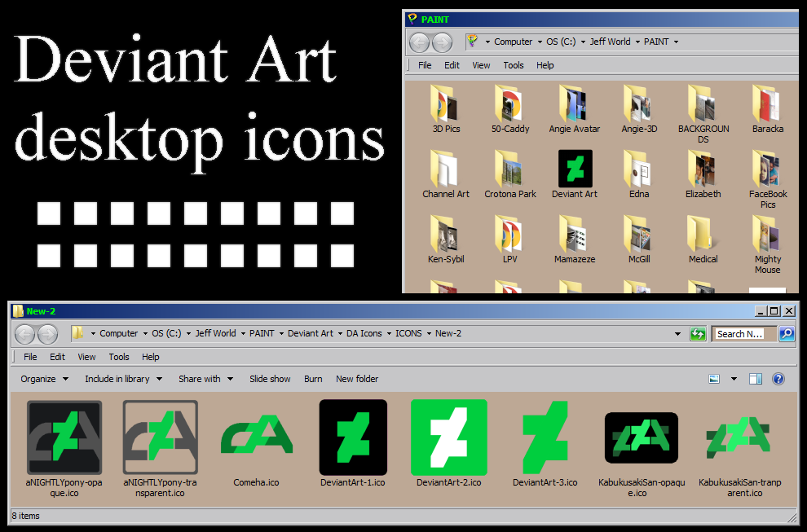Expand the view options dropdown arrow
807x532 pixels.
tap(734, 379)
